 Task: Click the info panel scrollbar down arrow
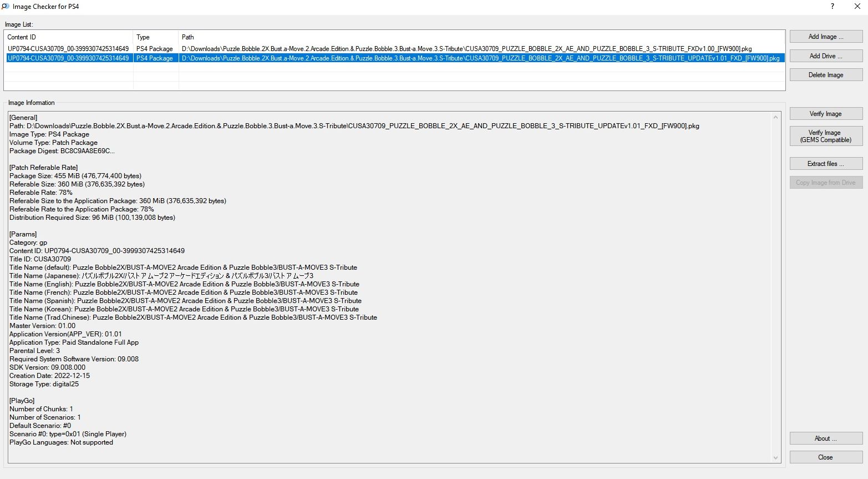[776, 458]
